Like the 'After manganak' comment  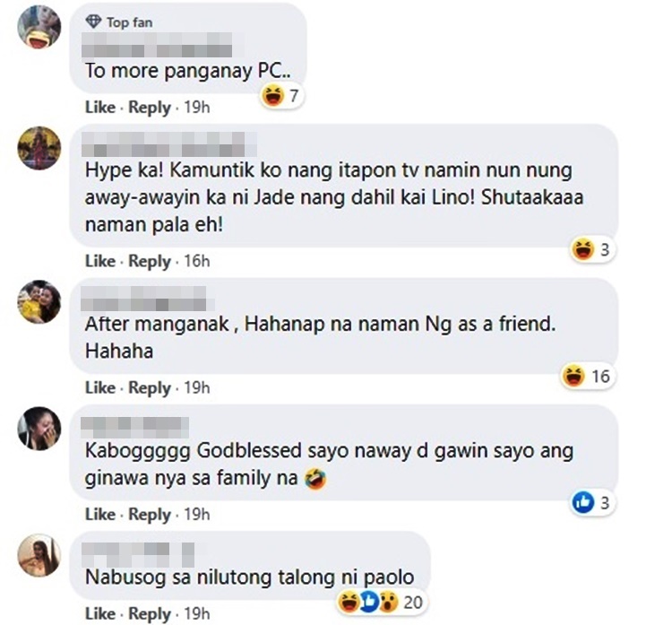[x=100, y=387]
